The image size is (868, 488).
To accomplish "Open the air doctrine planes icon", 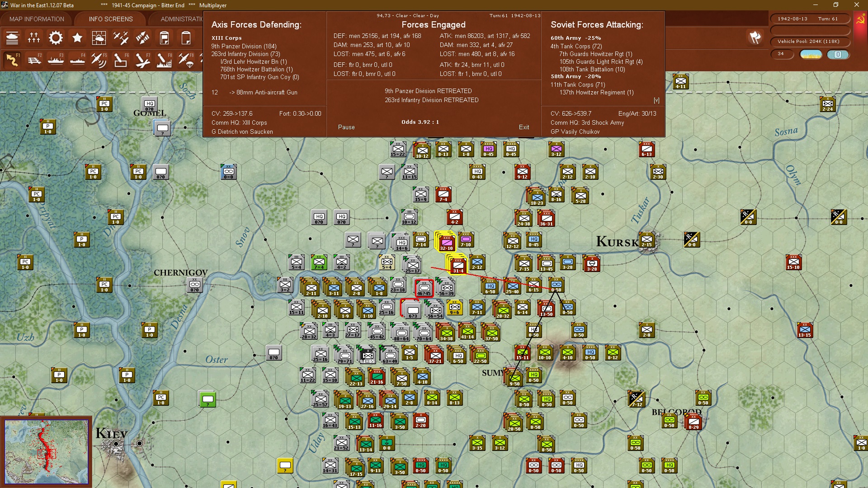I will click(121, 38).
